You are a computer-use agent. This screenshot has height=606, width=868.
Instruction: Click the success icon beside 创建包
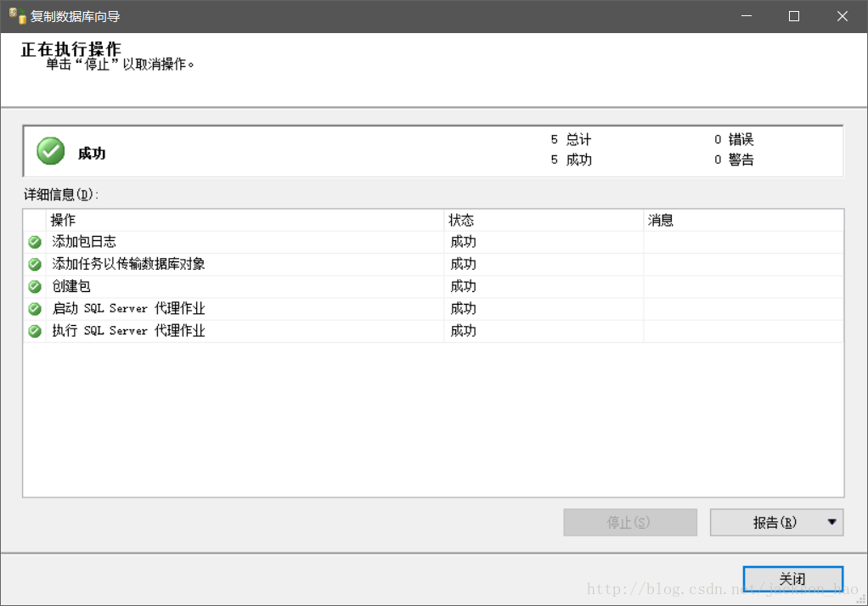point(35,286)
